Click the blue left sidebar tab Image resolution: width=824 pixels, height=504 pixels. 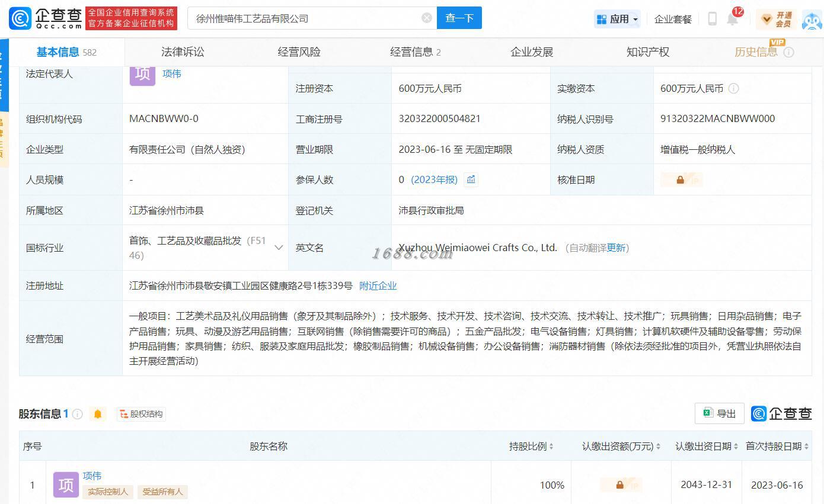tap(4, 75)
